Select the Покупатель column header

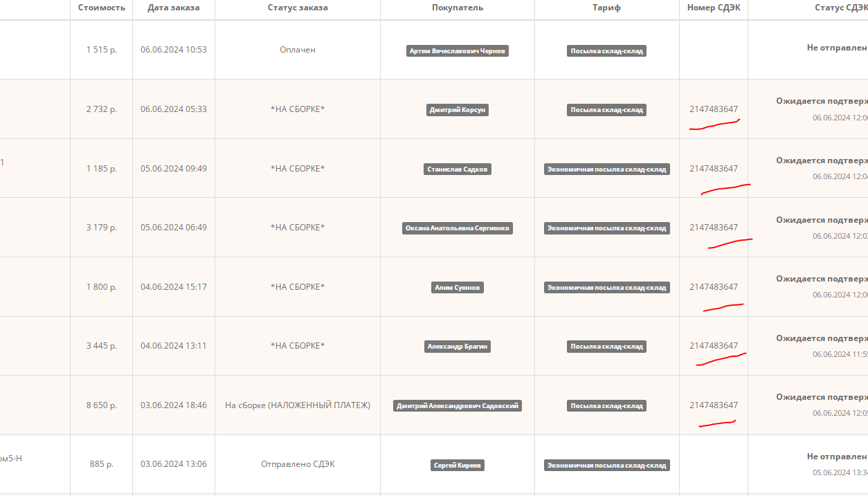pyautogui.click(x=458, y=8)
